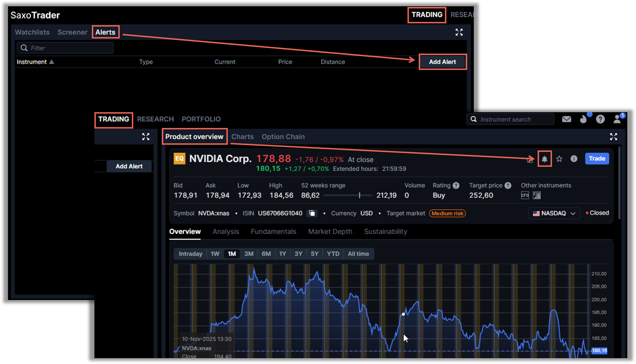
Task: Toggle sort order on the Instrument column
Action: point(35,62)
